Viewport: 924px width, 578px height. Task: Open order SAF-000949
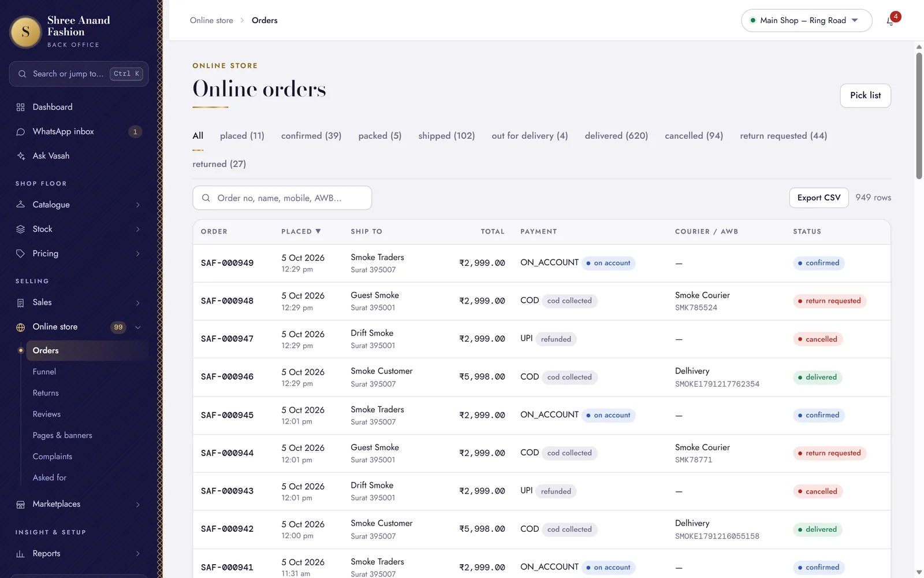(227, 263)
